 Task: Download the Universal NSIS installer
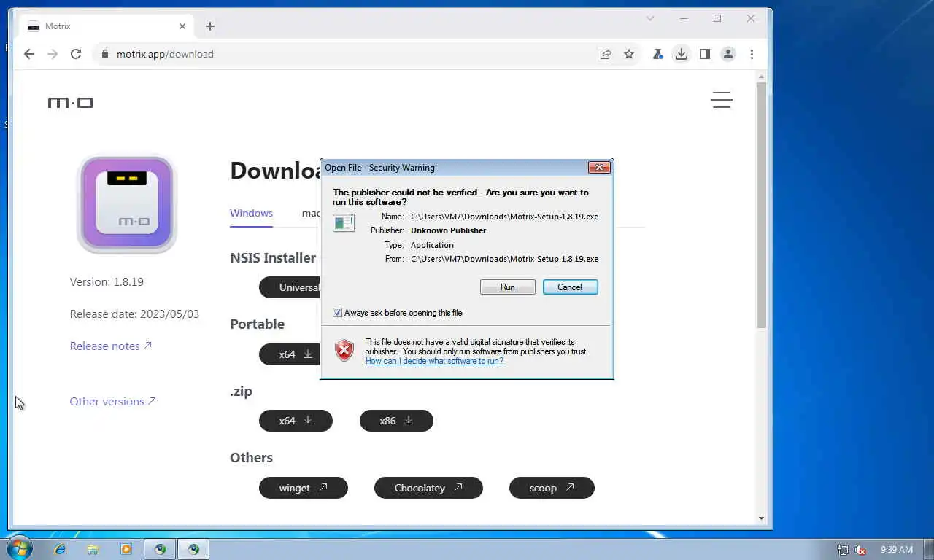tap(290, 287)
